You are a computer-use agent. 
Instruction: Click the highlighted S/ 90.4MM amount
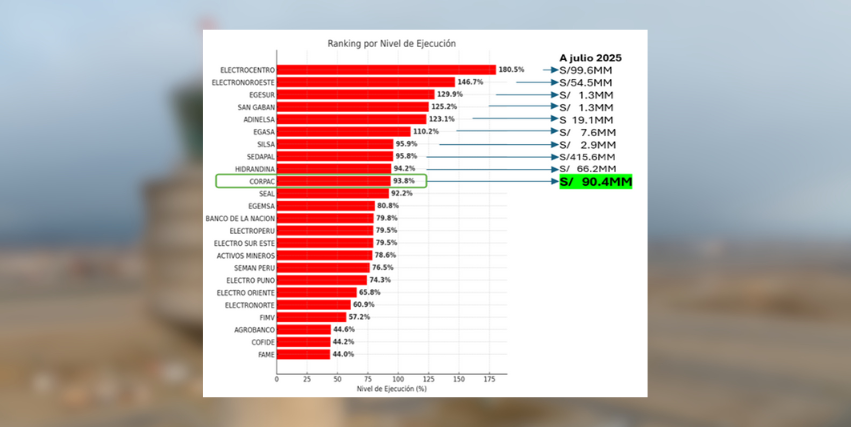[596, 182]
